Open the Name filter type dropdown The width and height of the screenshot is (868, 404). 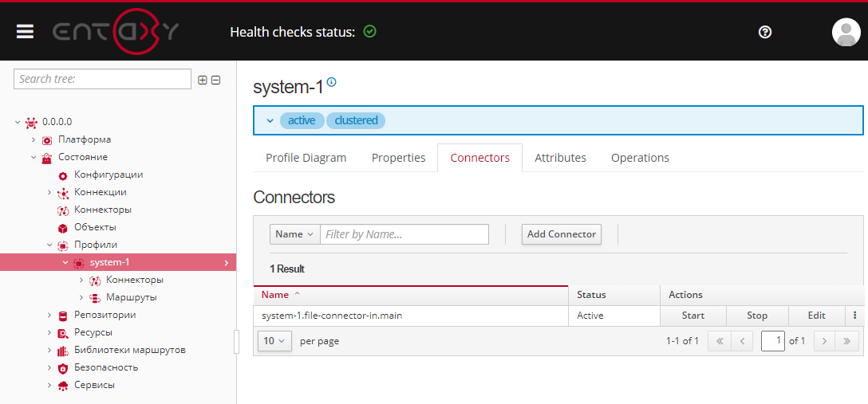coord(295,234)
